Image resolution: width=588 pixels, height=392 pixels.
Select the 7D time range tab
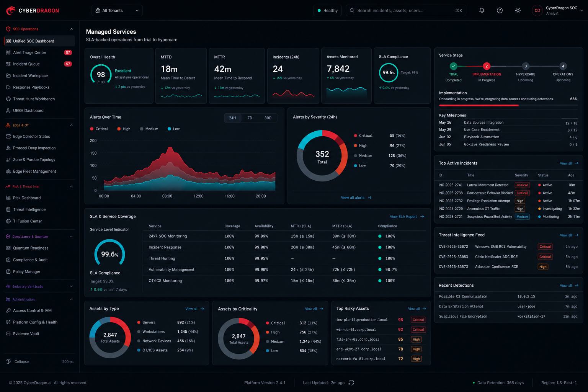point(250,118)
